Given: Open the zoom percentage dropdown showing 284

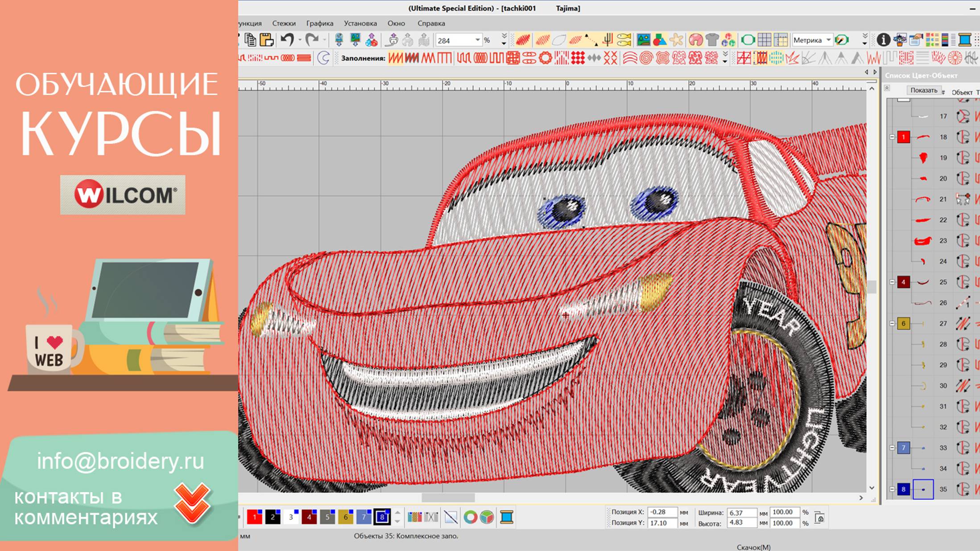Looking at the screenshot, I should pos(477,40).
